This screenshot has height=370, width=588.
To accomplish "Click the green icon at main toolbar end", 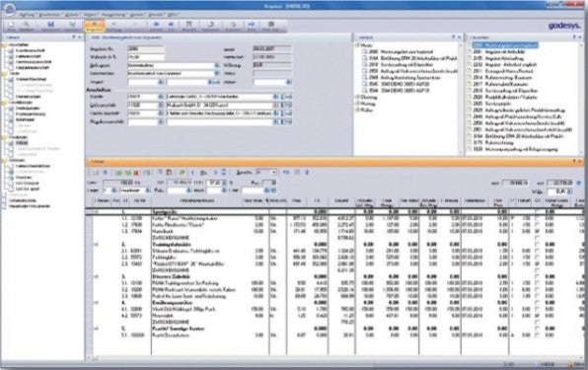I will click(x=270, y=25).
